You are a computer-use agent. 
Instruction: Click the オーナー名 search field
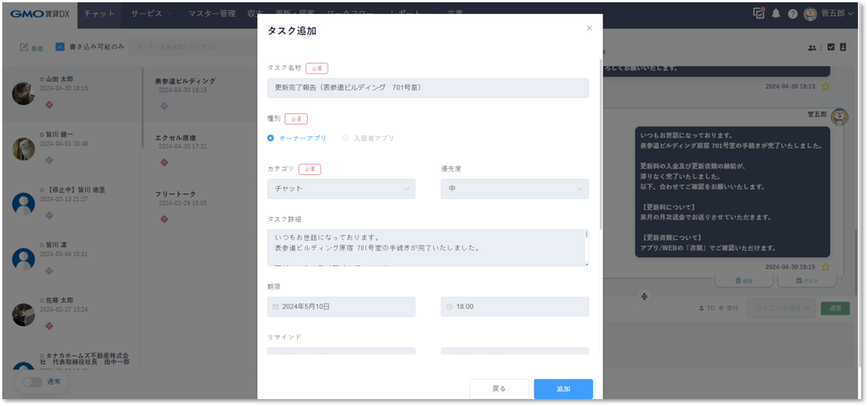(191, 47)
